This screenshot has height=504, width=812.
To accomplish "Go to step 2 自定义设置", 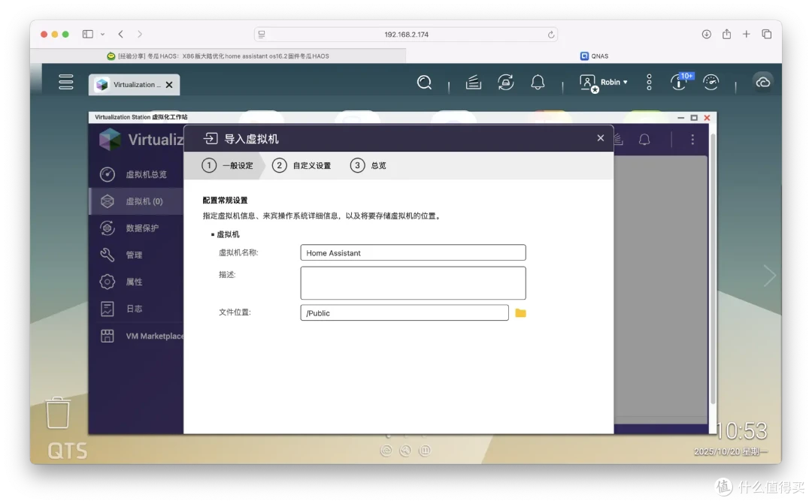I will tap(302, 165).
